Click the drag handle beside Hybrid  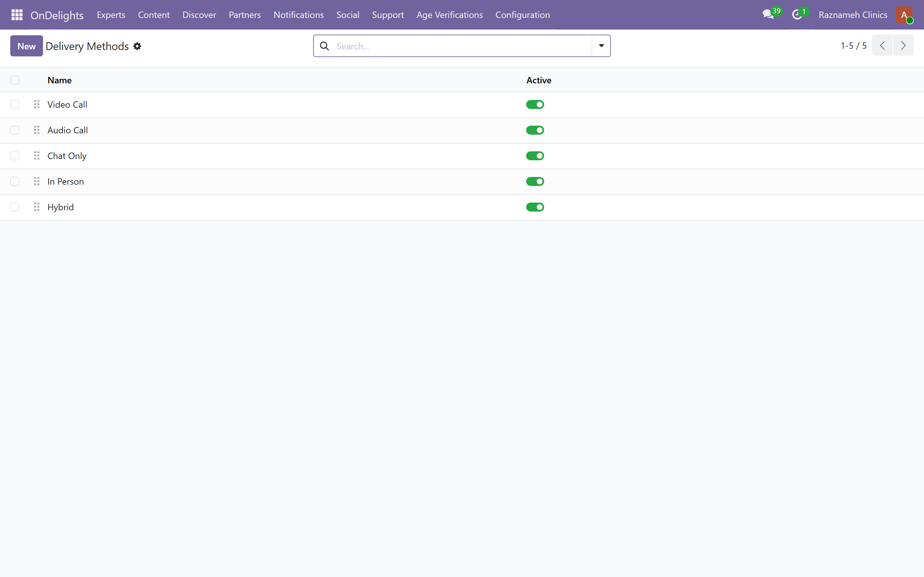[x=37, y=207]
